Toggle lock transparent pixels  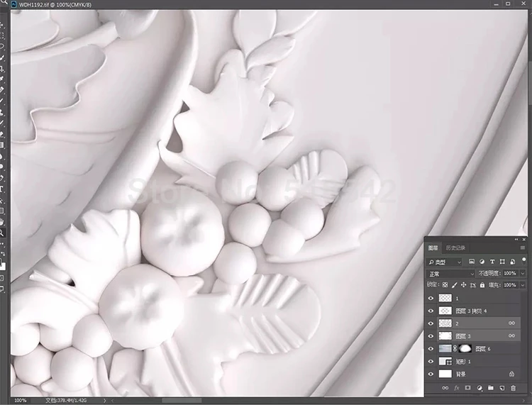(x=445, y=285)
